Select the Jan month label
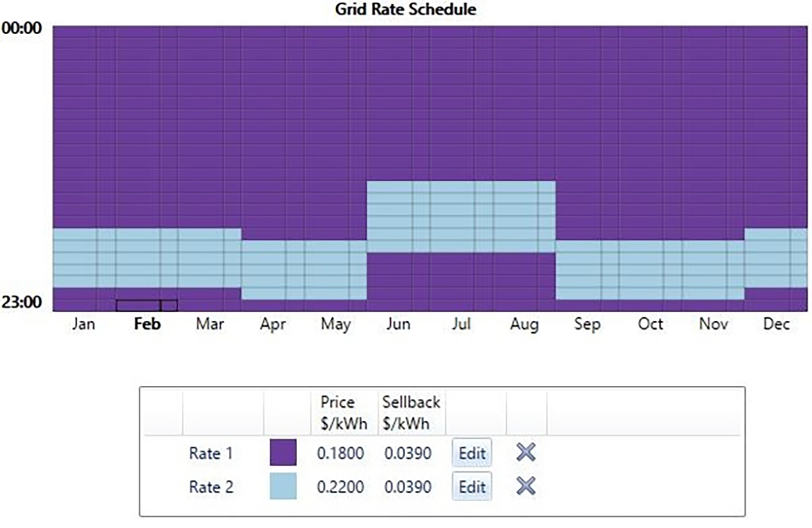 pos(83,324)
